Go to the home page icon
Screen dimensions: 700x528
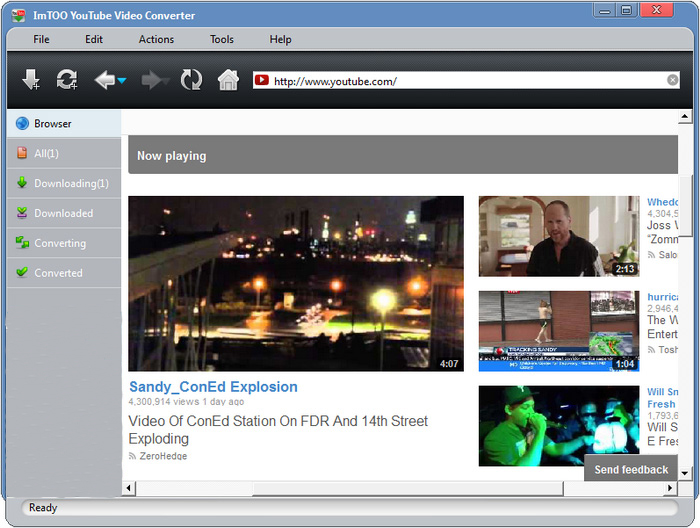click(x=228, y=80)
